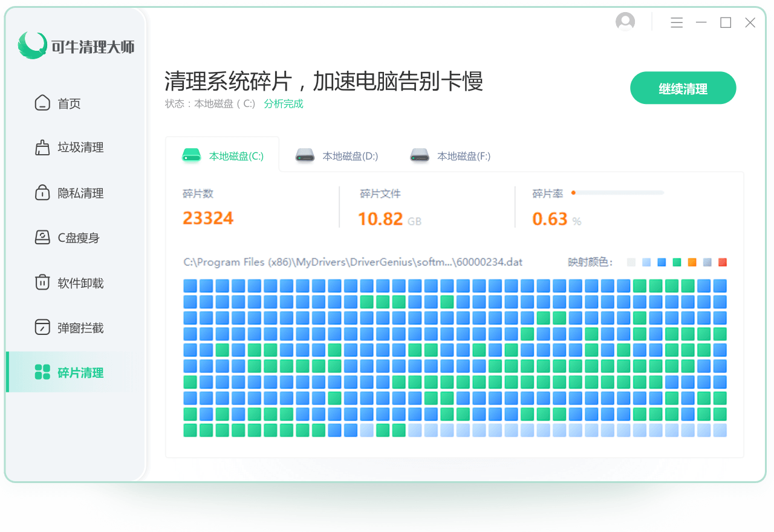Image resolution: width=774 pixels, height=532 pixels.
Task: Select the 弹窗拦截 window icon
Action: point(42,328)
